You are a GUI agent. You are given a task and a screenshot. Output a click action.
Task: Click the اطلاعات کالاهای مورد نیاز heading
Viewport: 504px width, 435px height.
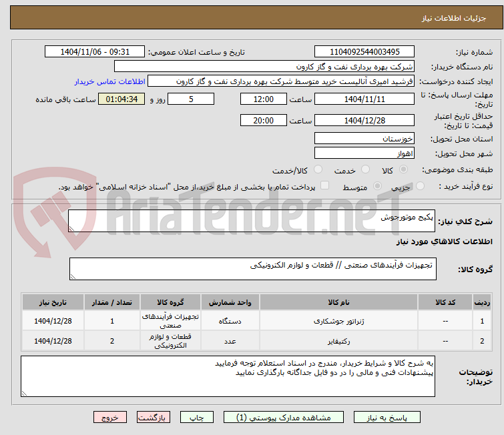click(444, 242)
